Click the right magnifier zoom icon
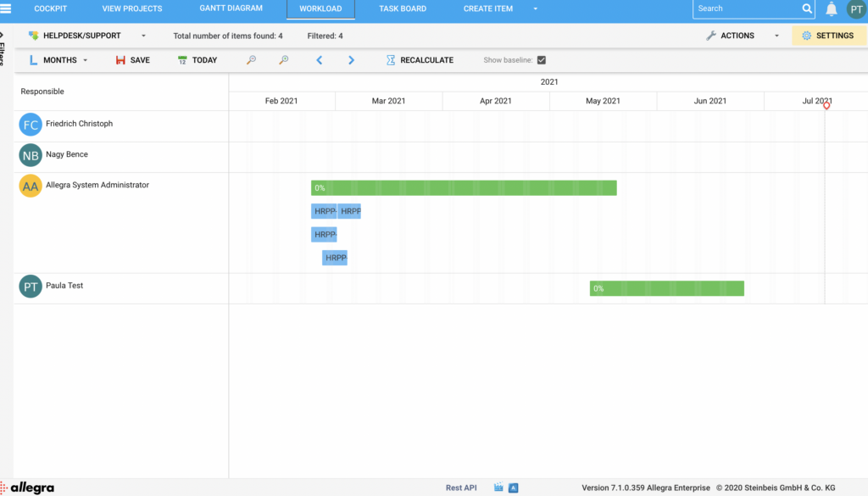 click(x=284, y=60)
